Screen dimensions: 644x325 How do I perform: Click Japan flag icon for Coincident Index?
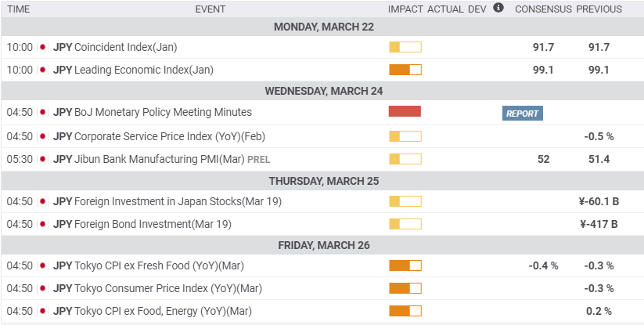(x=42, y=47)
